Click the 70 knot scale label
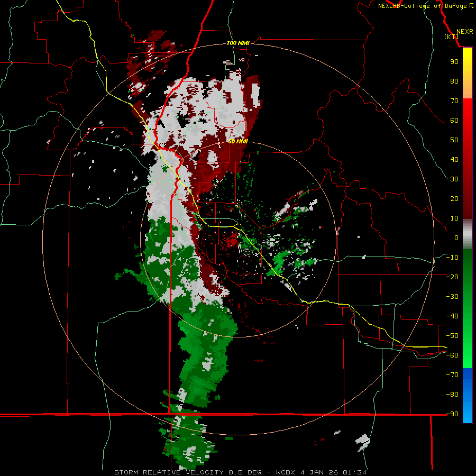Viewport: 476px width, 476px height. coord(454,101)
